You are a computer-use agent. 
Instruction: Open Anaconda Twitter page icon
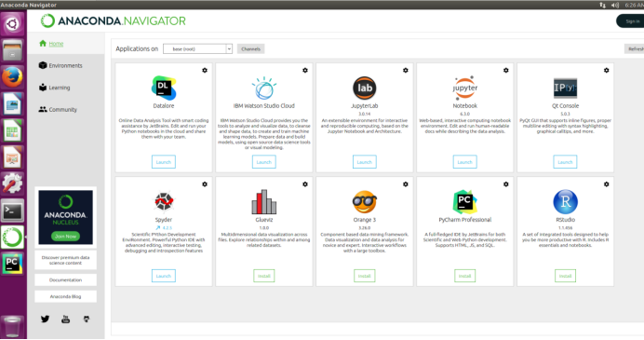46,319
